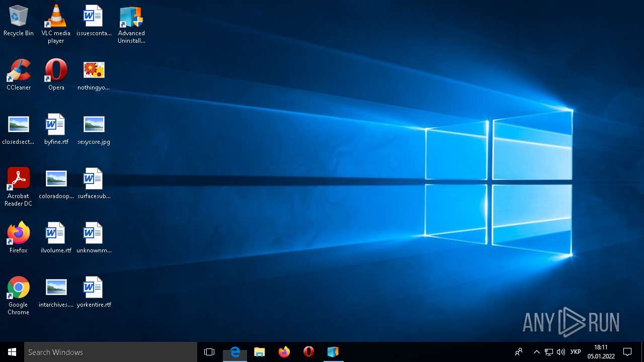Open the People icon in system tray

[519, 352]
